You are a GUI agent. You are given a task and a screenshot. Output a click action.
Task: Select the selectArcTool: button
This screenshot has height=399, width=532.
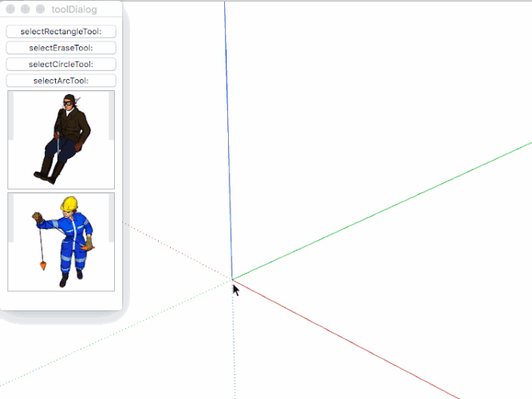(x=61, y=81)
